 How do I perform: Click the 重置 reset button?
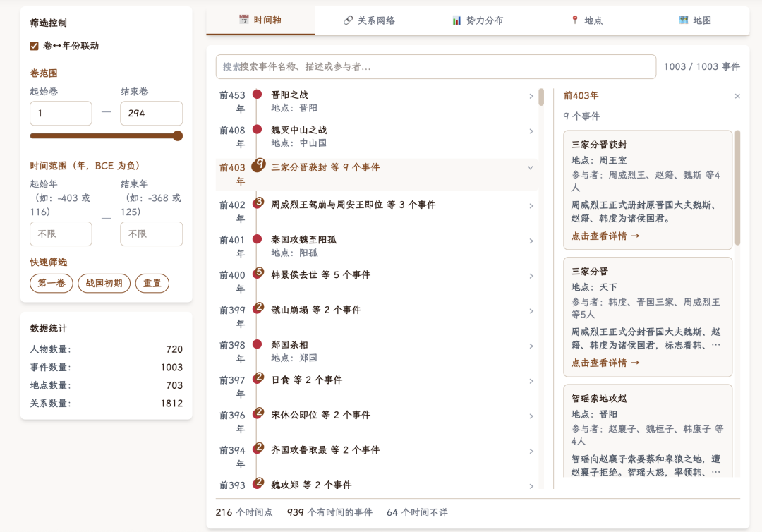pyautogui.click(x=152, y=283)
